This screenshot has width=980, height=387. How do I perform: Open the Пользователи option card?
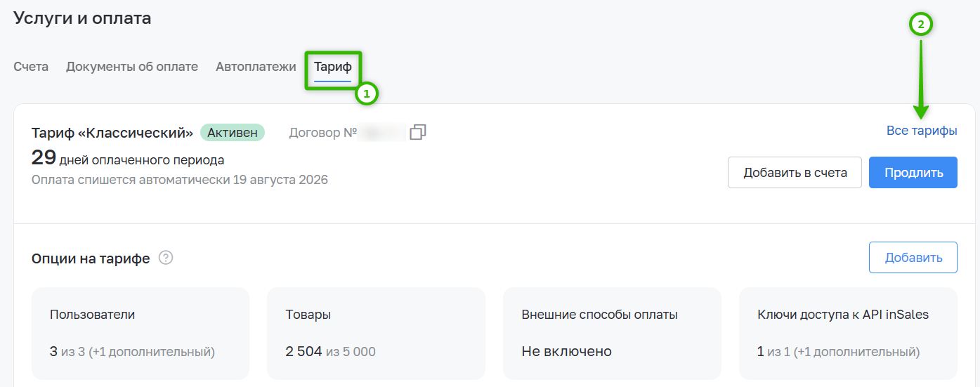coord(141,334)
